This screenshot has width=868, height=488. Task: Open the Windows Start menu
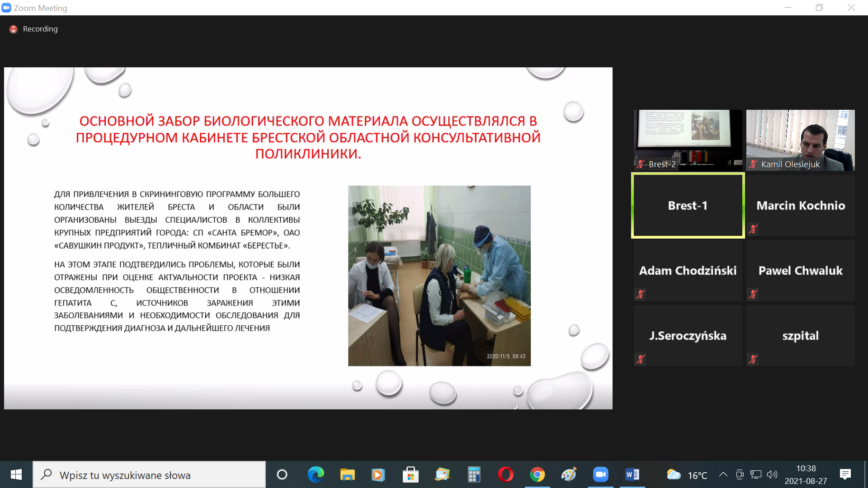tap(16, 474)
